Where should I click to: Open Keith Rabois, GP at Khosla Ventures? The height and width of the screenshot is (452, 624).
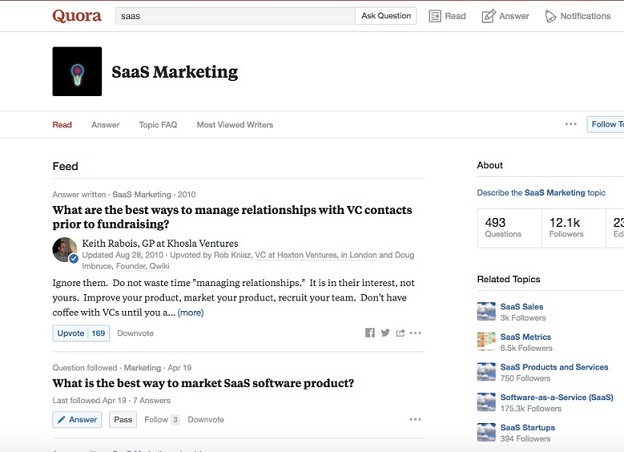pyautogui.click(x=160, y=243)
